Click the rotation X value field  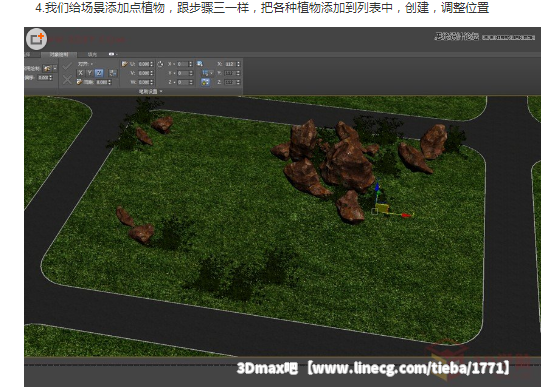click(x=183, y=64)
